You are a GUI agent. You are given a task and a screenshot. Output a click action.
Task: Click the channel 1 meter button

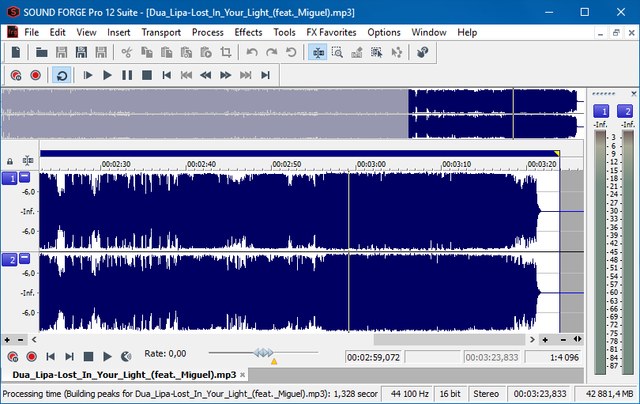(602, 110)
